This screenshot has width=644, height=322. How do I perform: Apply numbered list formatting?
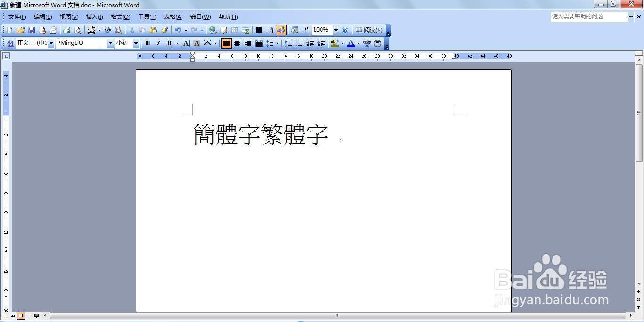click(x=289, y=43)
